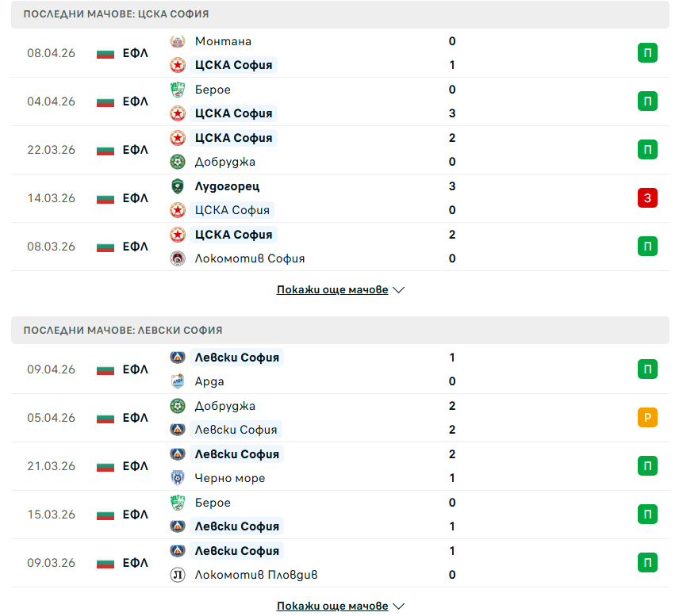Click ЕФЛ league label in 04.04.26 row
Image resolution: width=679 pixels, height=616 pixels.
[135, 101]
